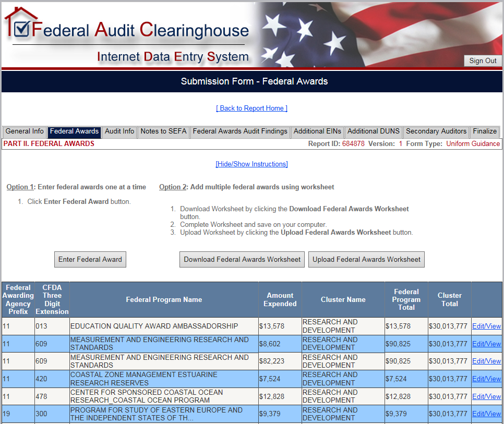
Task: Click the Federal Program Total column header
Action: 406,300
